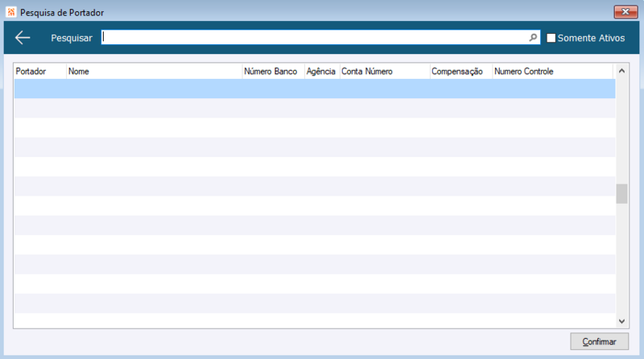Screen dimensions: 644x359
Task: Sort by the Nome column header
Action: (154, 72)
